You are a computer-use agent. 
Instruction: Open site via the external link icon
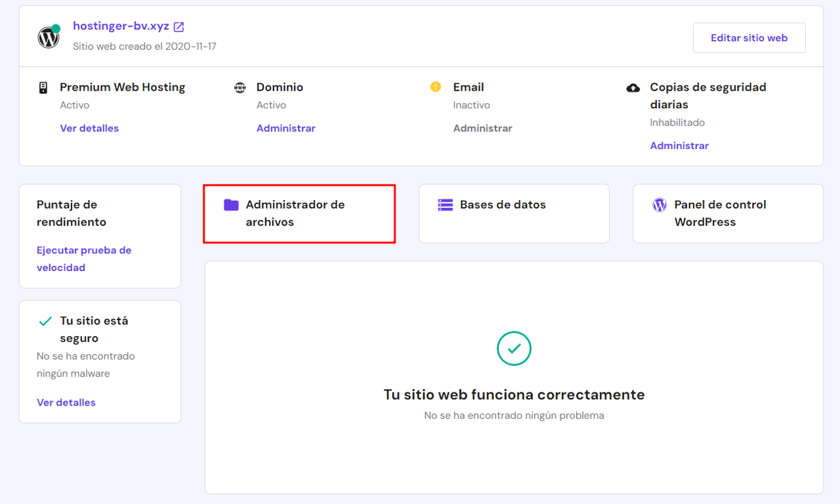pos(178,26)
